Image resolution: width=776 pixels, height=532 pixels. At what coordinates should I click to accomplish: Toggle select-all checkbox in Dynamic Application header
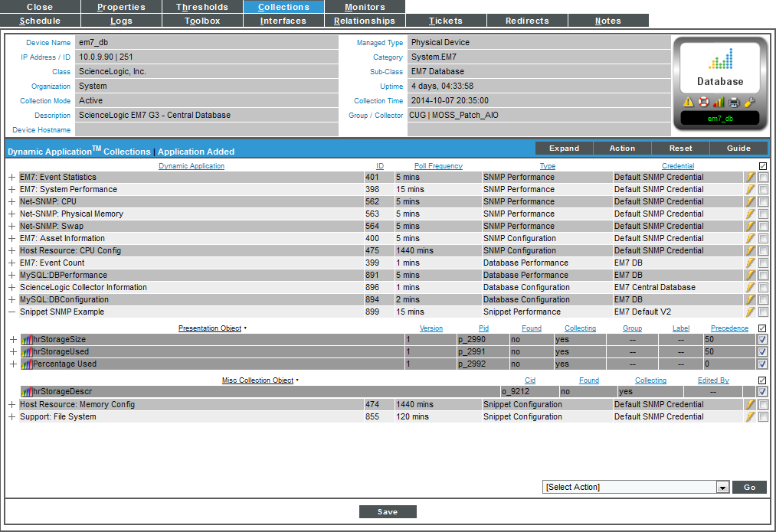tap(763, 166)
